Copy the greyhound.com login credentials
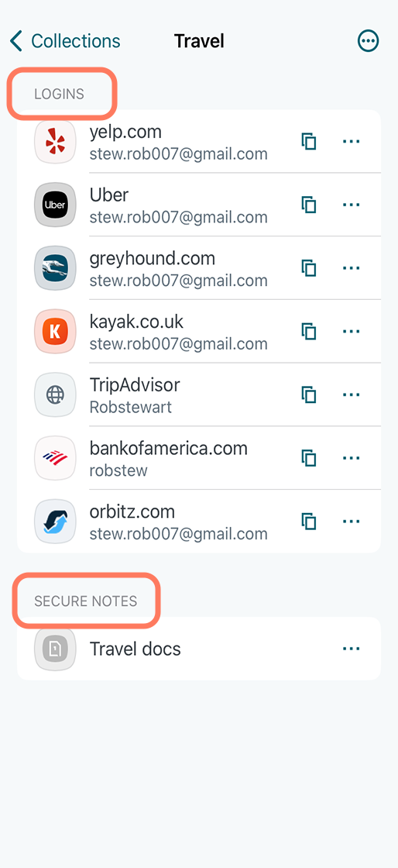Screen dimensions: 398x868 point(308,268)
